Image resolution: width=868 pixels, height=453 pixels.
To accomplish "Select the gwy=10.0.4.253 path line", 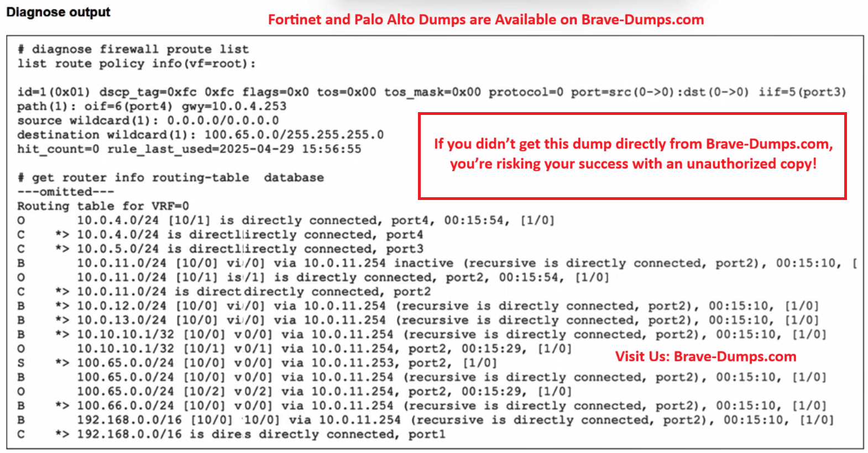I will tap(151, 107).
